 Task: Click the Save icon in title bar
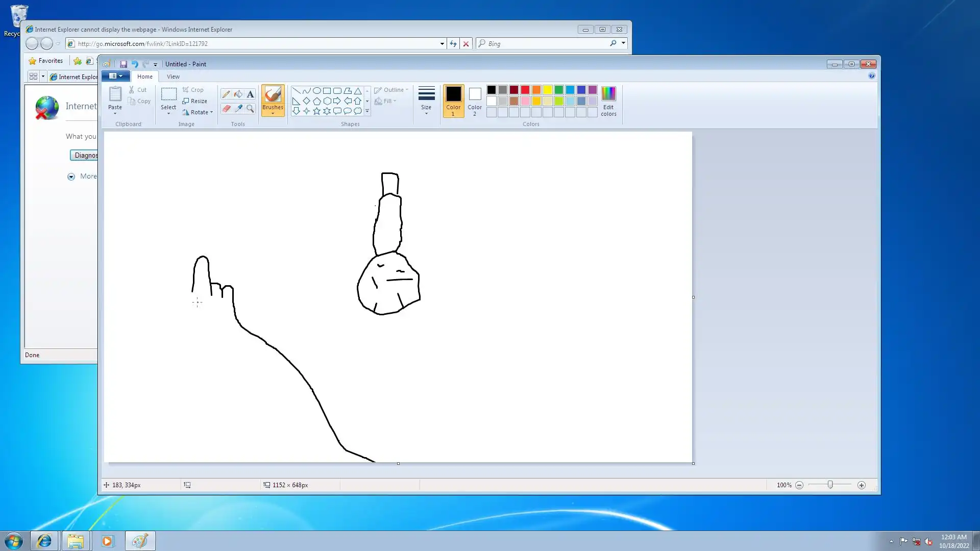pos(123,64)
